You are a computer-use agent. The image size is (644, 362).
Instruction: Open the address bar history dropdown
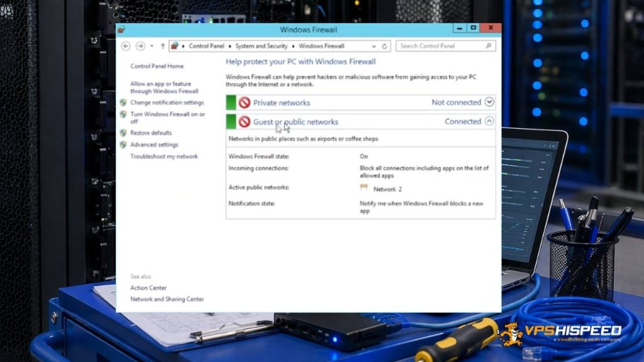(374, 47)
